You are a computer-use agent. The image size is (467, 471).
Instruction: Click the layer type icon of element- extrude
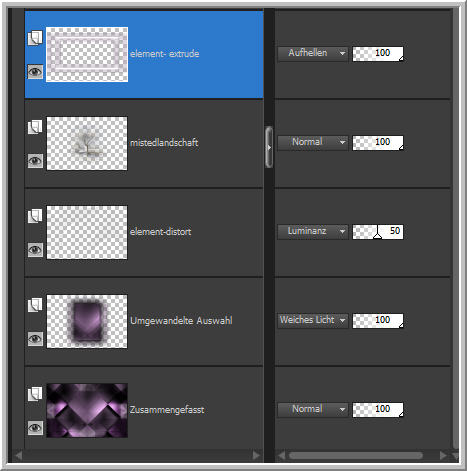pyautogui.click(x=35, y=38)
